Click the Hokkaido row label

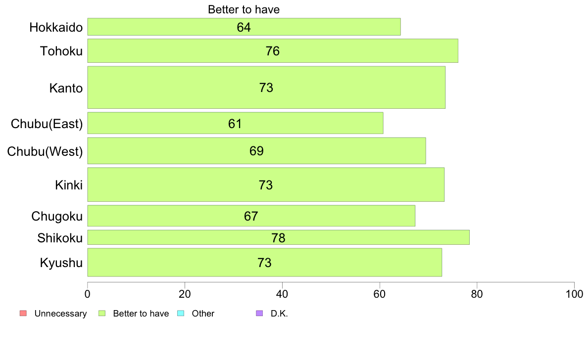(56, 27)
